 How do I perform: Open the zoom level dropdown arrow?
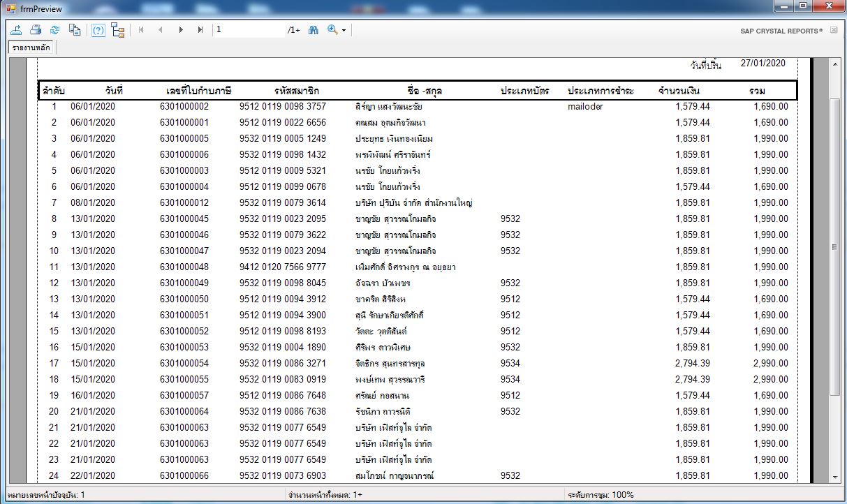click(x=344, y=31)
